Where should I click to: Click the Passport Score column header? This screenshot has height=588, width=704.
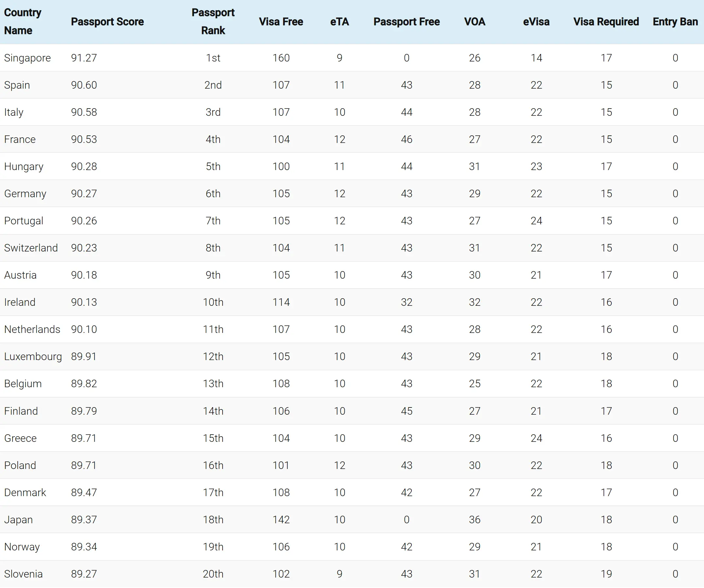point(107,22)
